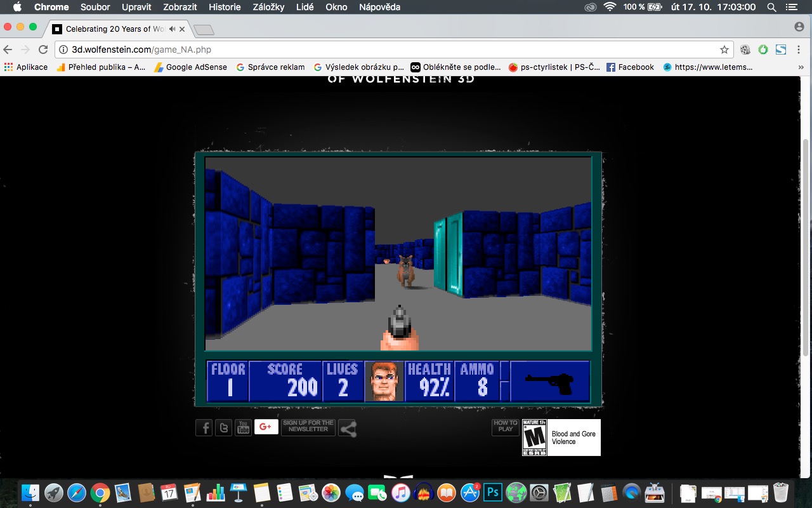Click the site info icon in the address bar

[63, 50]
